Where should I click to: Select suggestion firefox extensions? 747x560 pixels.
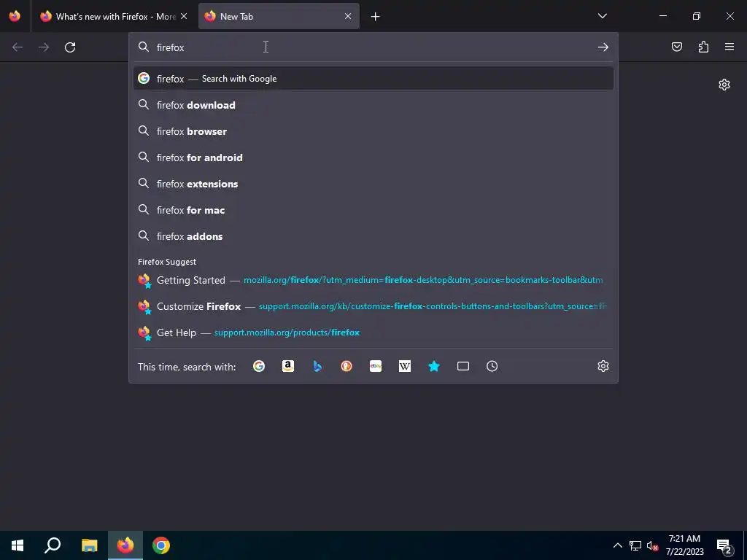tap(373, 184)
